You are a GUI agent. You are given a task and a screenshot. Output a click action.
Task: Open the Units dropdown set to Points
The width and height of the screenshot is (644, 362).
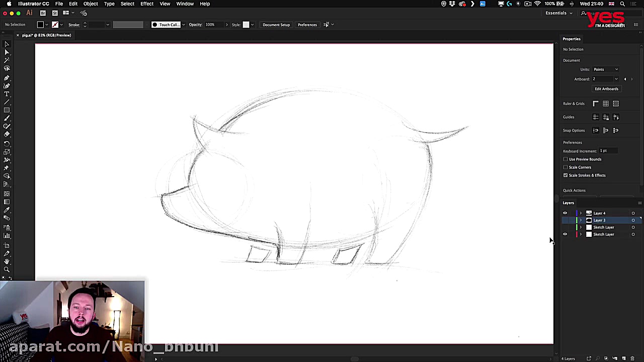(605, 69)
